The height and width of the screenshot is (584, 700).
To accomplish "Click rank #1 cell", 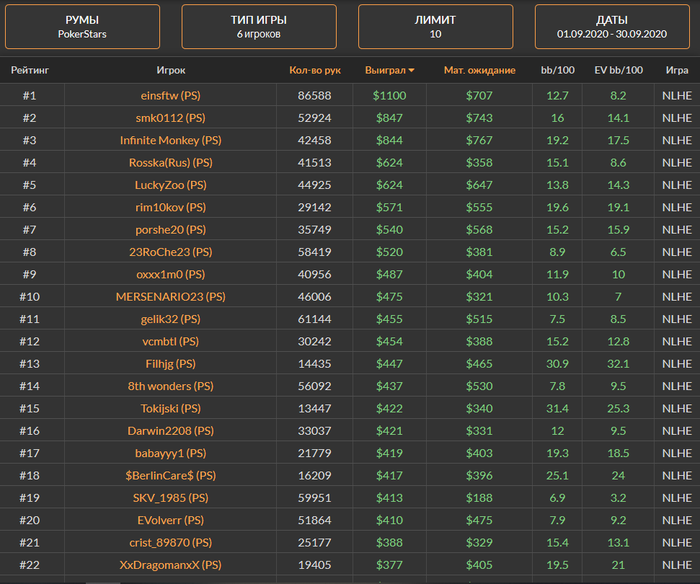I will (x=30, y=96).
